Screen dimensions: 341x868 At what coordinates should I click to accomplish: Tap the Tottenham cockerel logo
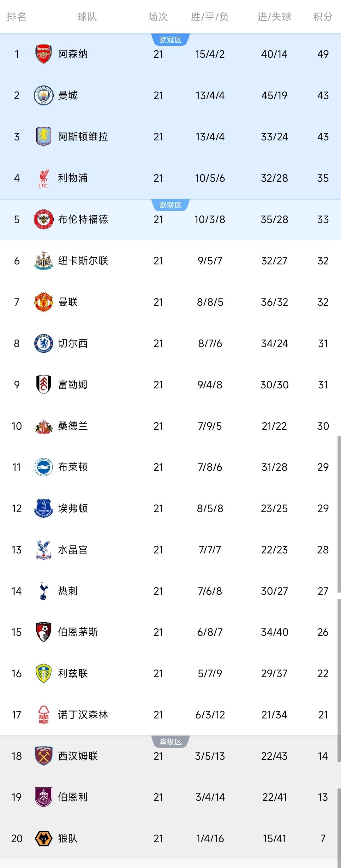[44, 591]
